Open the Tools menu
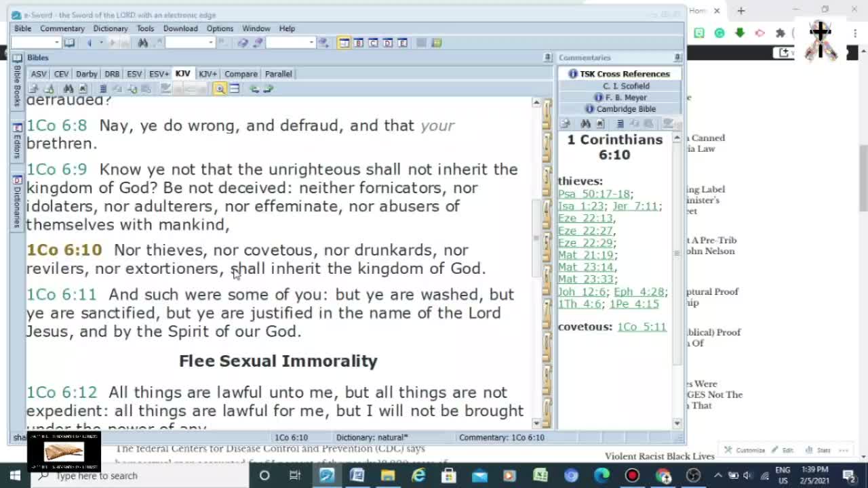 point(145,28)
